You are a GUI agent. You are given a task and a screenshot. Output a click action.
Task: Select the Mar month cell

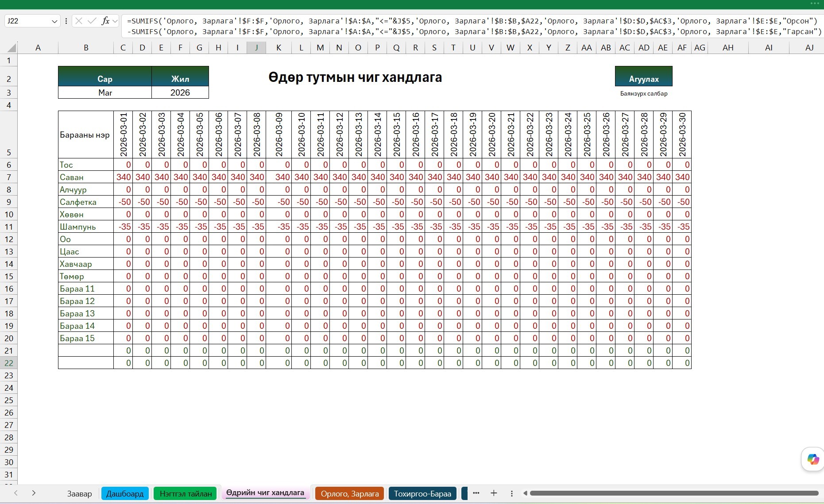tap(105, 92)
